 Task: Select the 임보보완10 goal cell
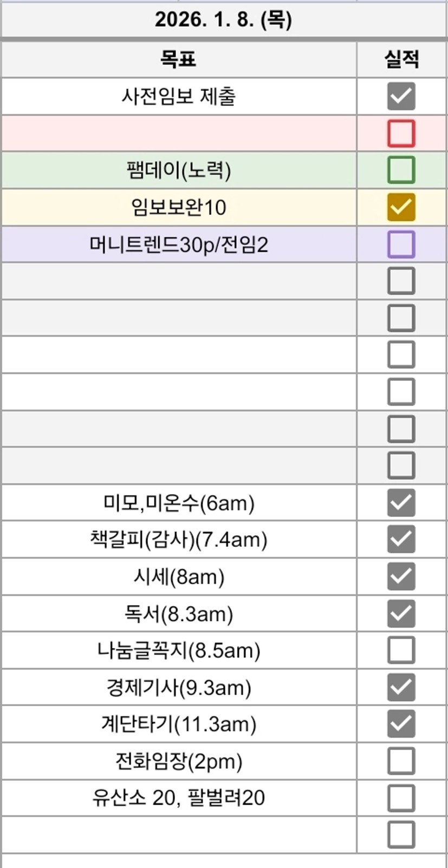click(x=178, y=207)
